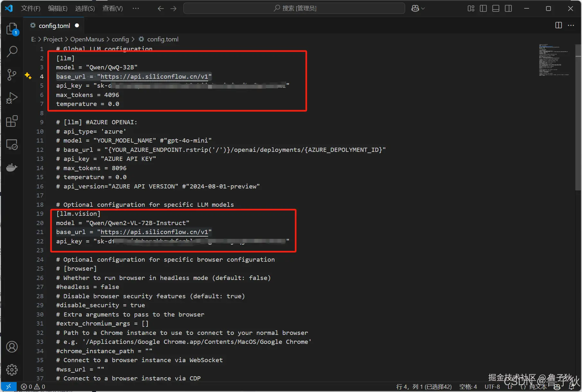
Task: Change file encoding via UTF-8
Action: tap(492, 387)
